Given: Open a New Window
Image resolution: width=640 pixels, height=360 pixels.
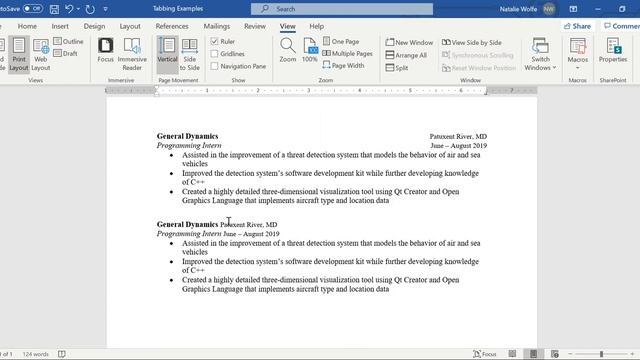Looking at the screenshot, I should [x=409, y=42].
